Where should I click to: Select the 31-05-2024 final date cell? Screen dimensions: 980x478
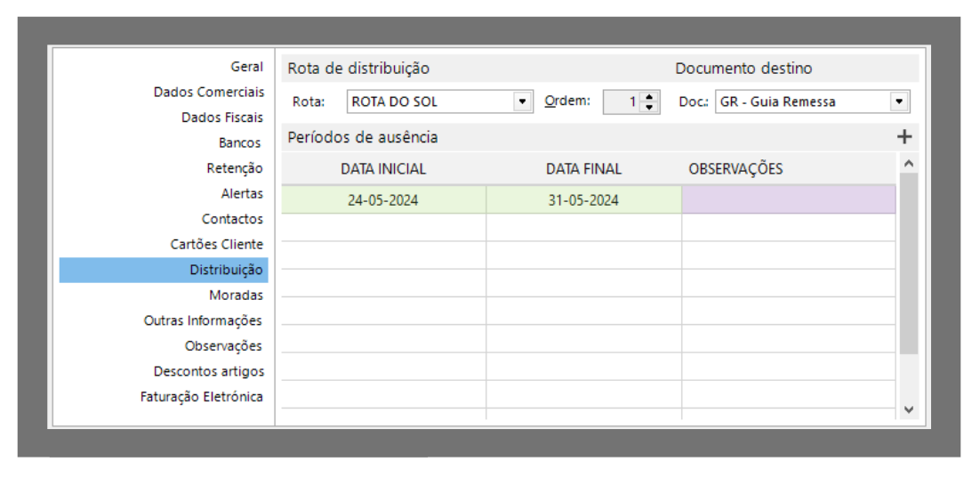pyautogui.click(x=583, y=200)
